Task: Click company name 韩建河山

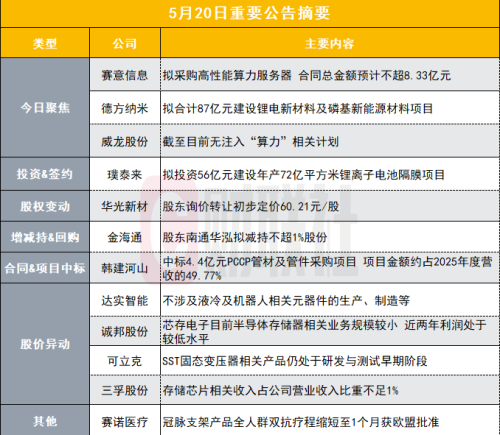Action: point(125,268)
